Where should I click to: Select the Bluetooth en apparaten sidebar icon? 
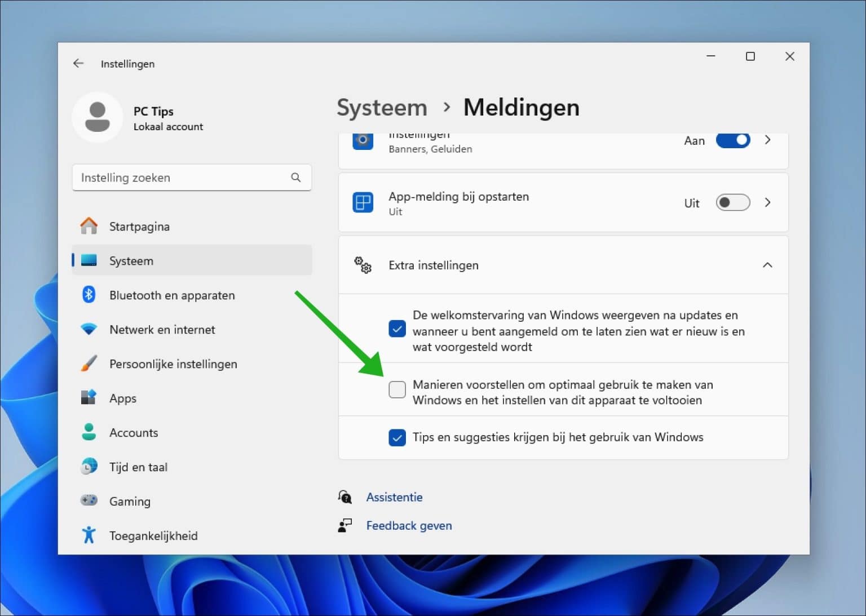89,295
